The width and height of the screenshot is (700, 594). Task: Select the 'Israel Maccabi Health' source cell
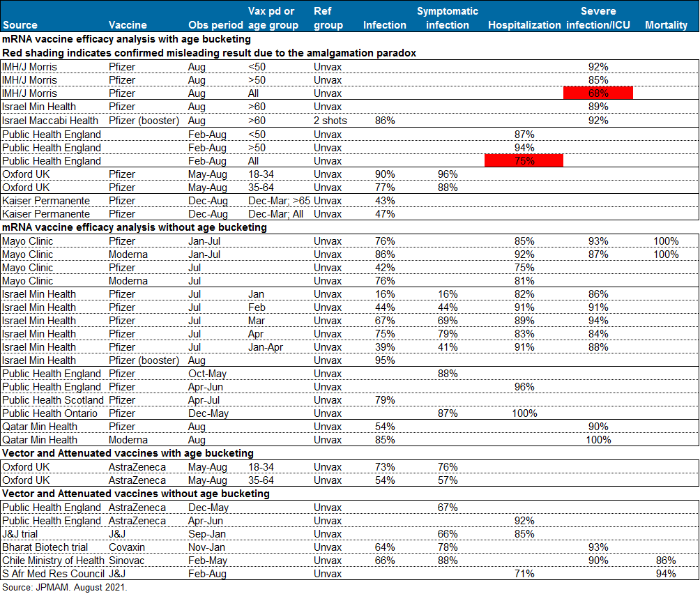(50, 121)
